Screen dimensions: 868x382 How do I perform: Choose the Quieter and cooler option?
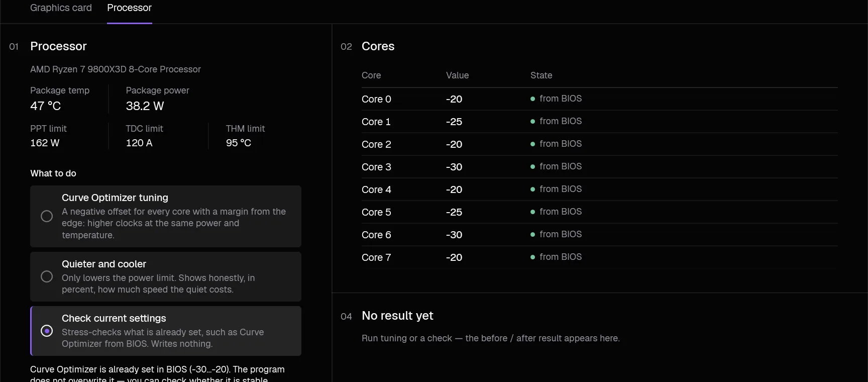click(166, 276)
